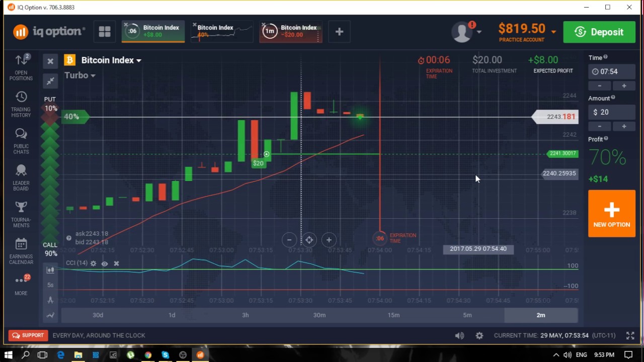Screen dimensions: 644x362
Task: Open the Earnings Calendar
Action: point(21,251)
